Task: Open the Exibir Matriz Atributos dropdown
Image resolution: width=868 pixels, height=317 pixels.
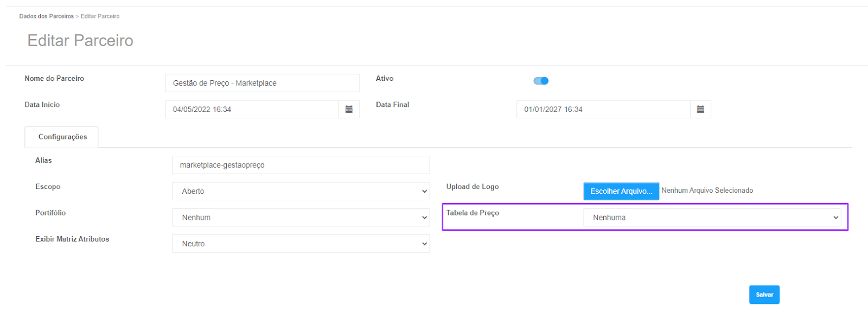Action: coord(301,244)
